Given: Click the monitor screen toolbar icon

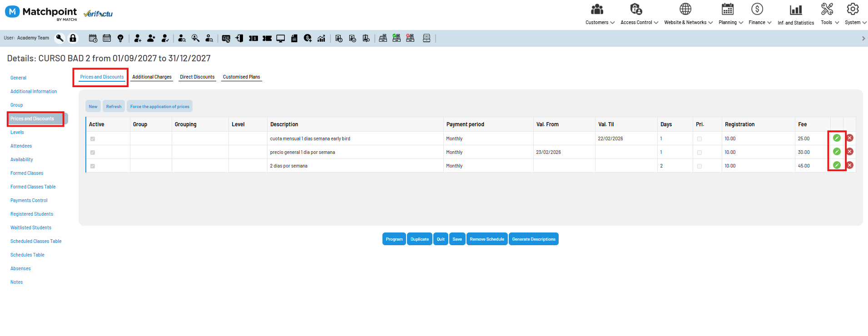Looking at the screenshot, I should [281, 38].
